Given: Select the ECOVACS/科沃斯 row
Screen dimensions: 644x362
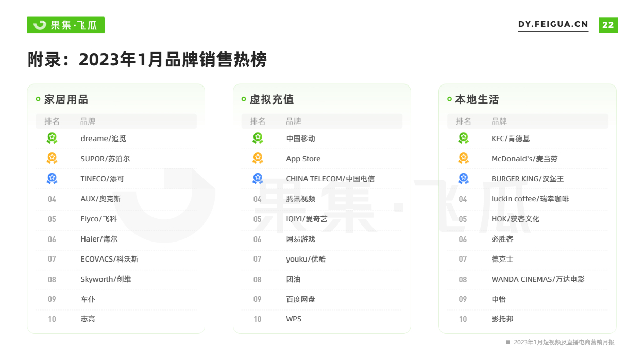Looking at the screenshot, I should tap(116, 259).
